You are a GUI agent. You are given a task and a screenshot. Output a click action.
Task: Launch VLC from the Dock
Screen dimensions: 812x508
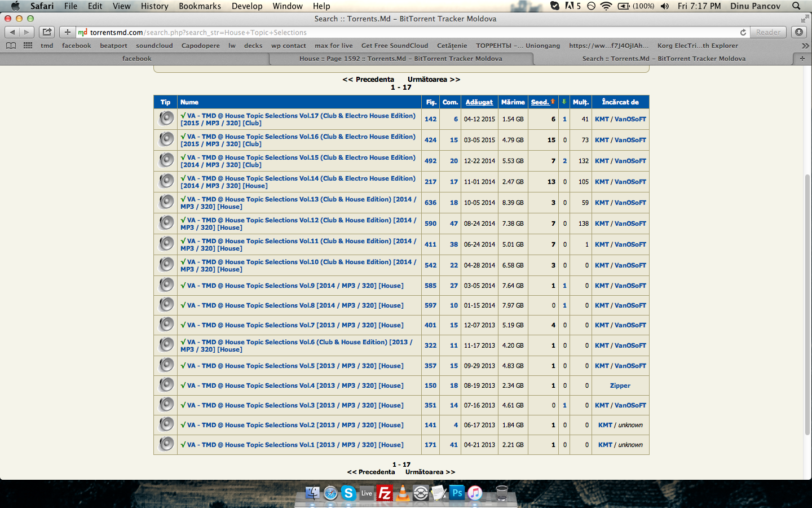tap(403, 493)
